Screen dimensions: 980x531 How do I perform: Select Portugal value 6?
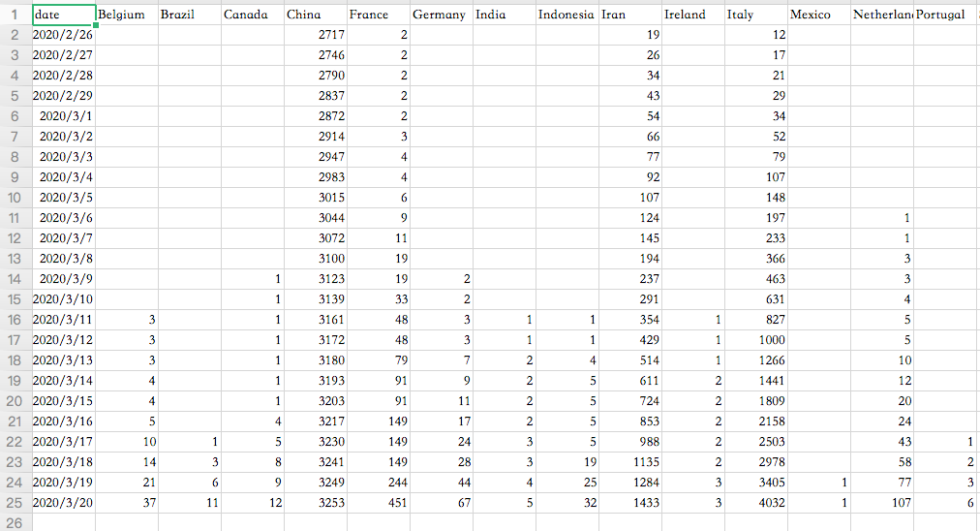946,503
